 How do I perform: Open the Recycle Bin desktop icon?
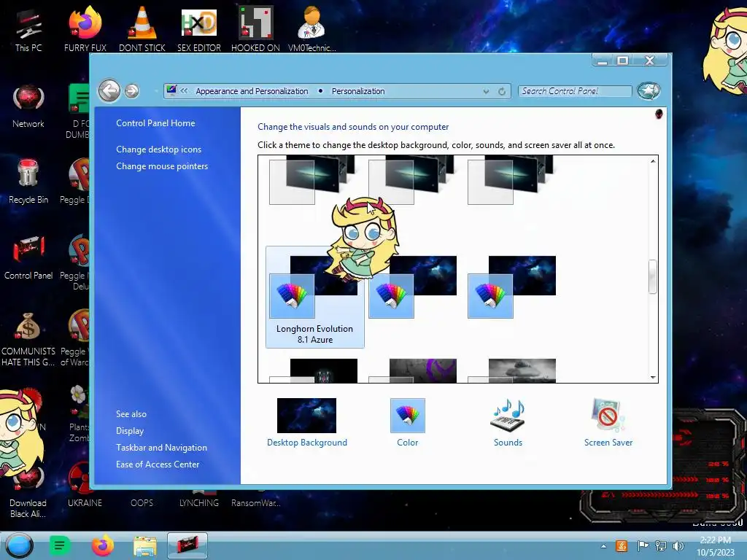tap(28, 182)
